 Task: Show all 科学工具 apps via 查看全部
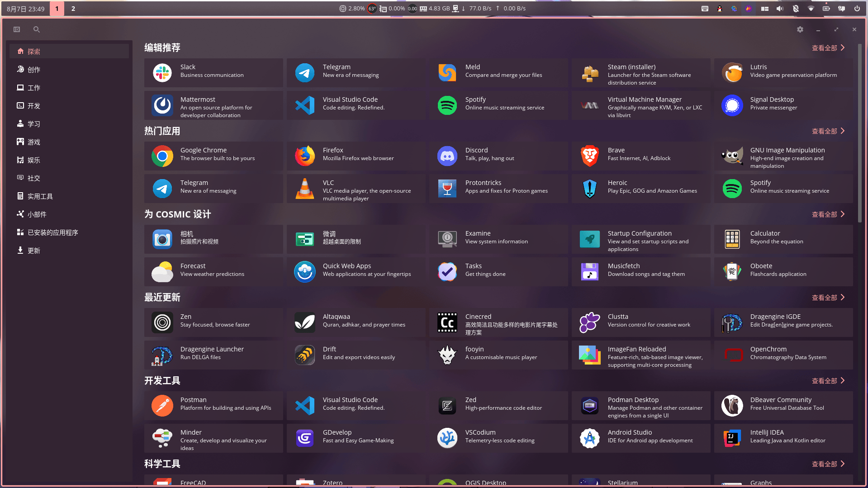(x=828, y=464)
